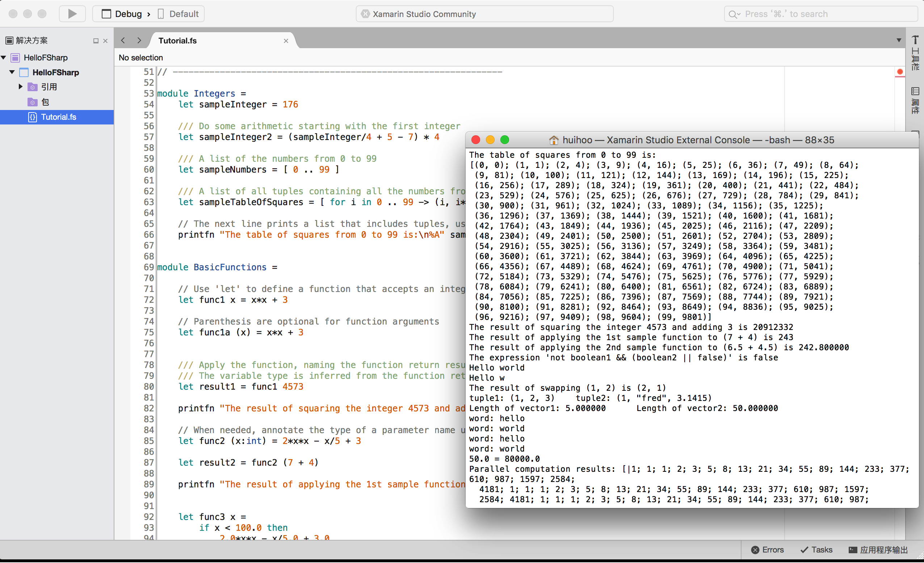The height and width of the screenshot is (563, 924).
Task: Select Tutorial.fs in solution tree
Action: pyautogui.click(x=59, y=117)
